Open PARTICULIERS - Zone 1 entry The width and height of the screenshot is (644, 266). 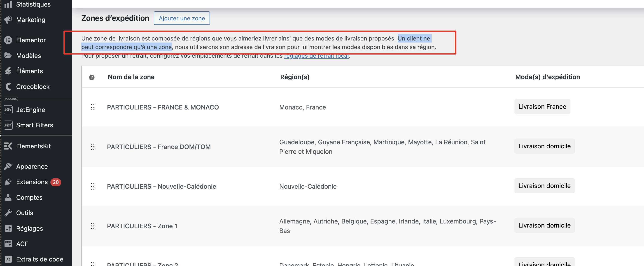point(142,226)
